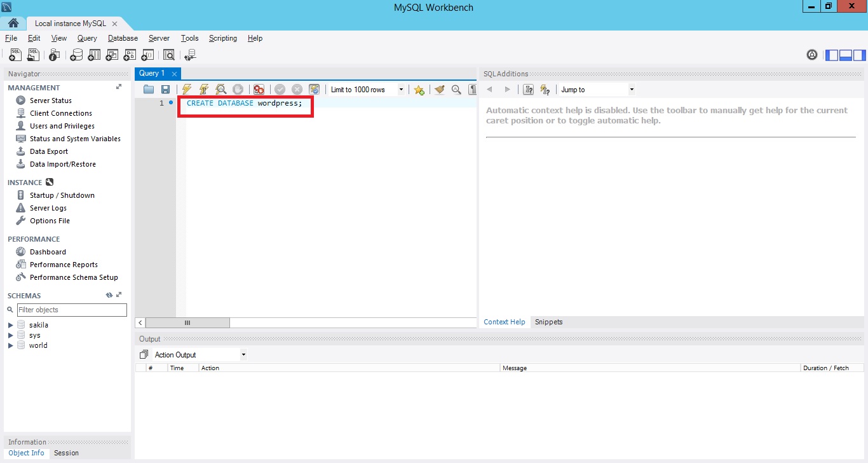868x463 pixels.
Task: Switch to the Snippets tab
Action: pyautogui.click(x=548, y=322)
